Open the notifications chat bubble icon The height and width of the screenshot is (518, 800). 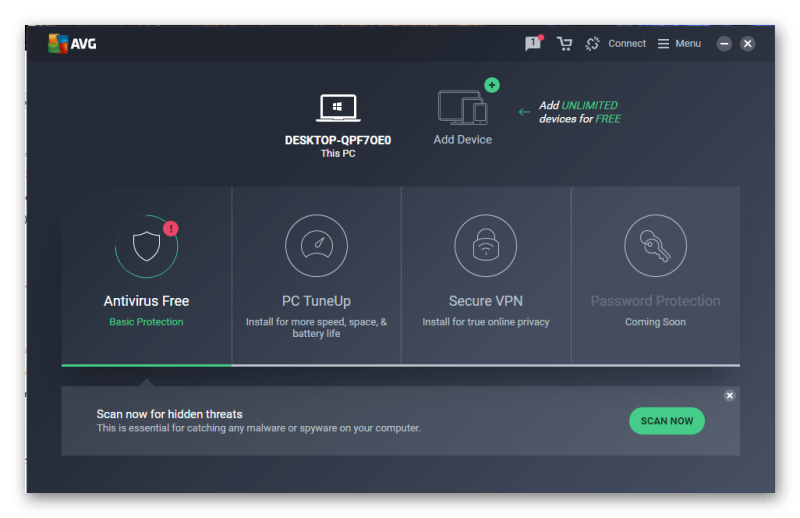533,43
